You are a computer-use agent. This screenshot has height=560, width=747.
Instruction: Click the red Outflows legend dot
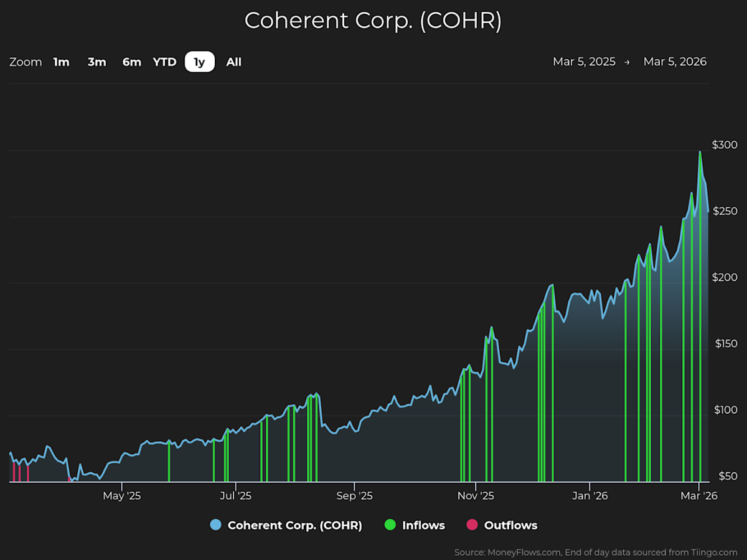472,525
